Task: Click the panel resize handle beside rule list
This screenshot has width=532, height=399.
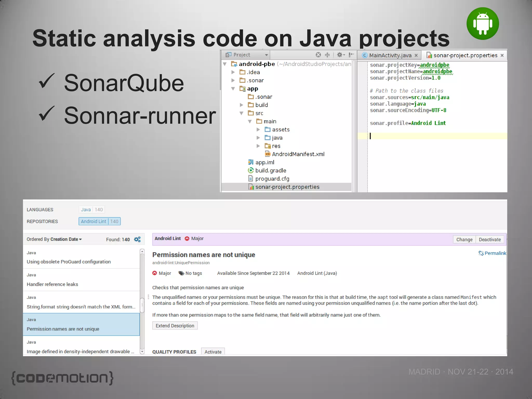Action: tap(148, 297)
